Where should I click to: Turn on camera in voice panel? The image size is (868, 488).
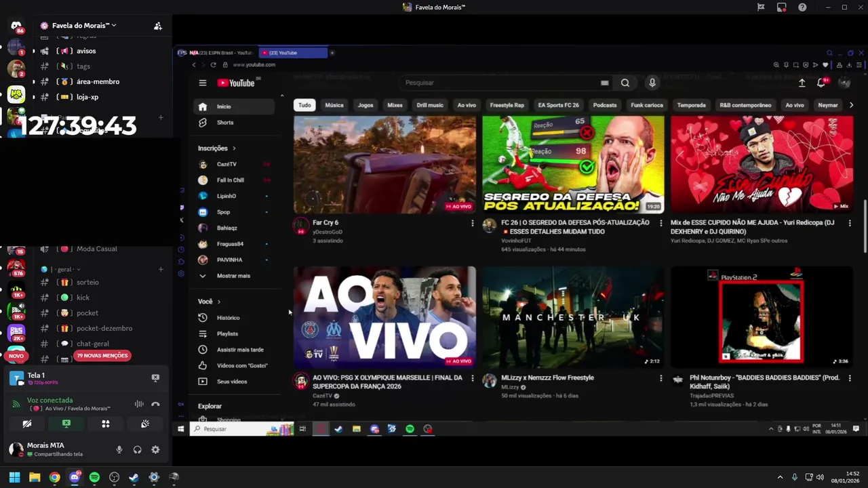[x=27, y=424]
